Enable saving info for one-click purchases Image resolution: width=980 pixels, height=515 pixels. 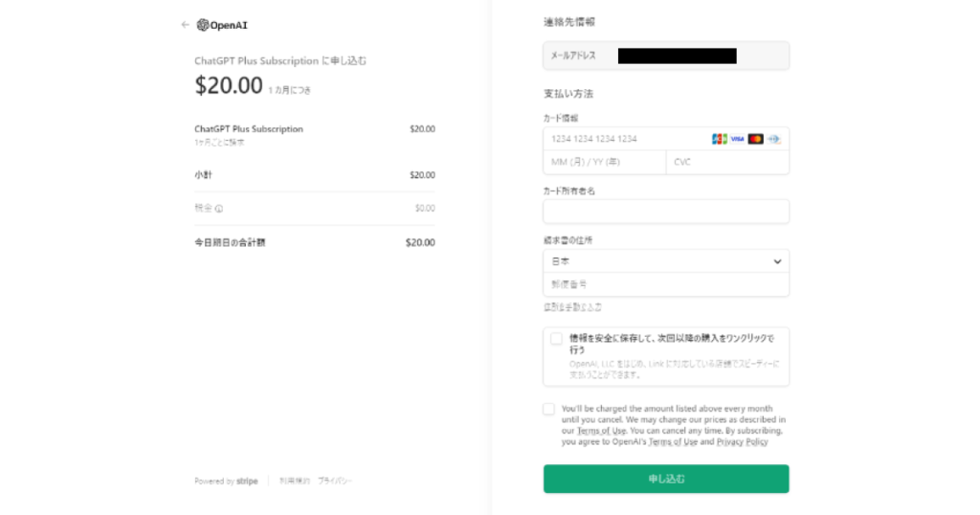556,338
